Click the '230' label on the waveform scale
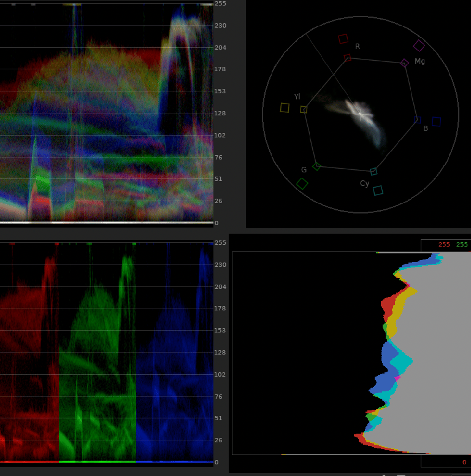 (x=220, y=26)
